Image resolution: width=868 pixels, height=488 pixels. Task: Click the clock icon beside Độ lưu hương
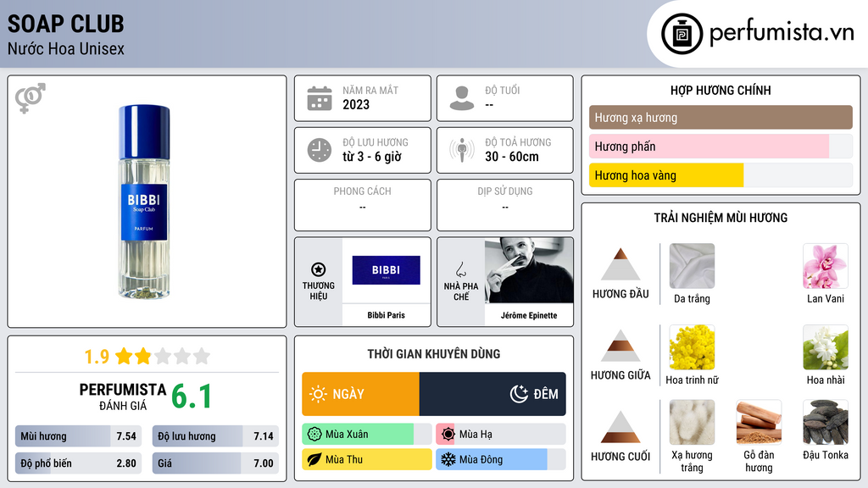coord(320,150)
